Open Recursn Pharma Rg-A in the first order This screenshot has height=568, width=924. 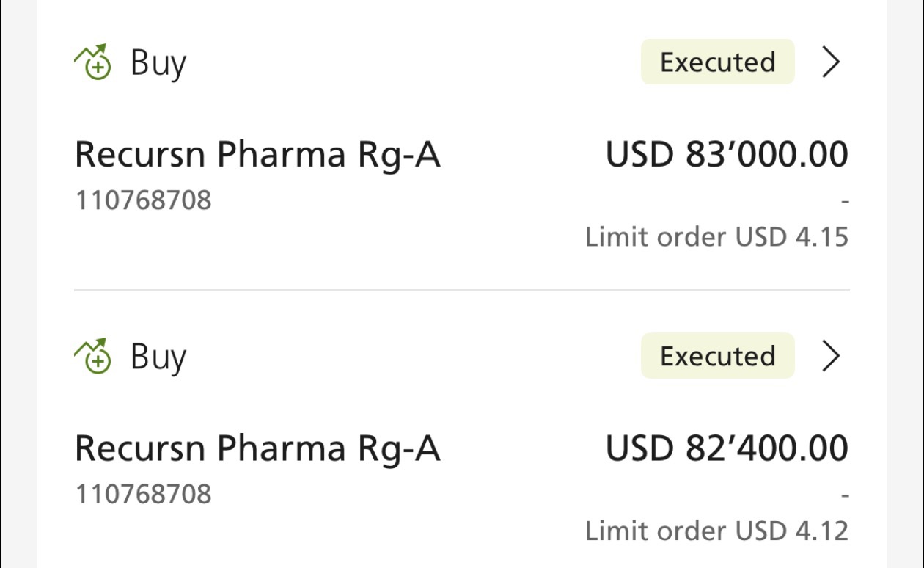257,155
